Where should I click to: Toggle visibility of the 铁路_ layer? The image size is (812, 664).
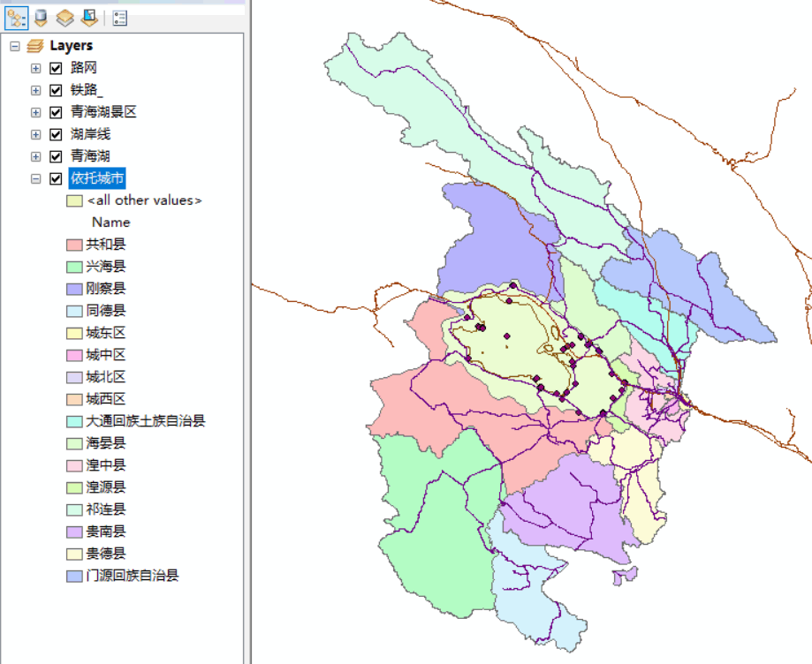[x=56, y=89]
